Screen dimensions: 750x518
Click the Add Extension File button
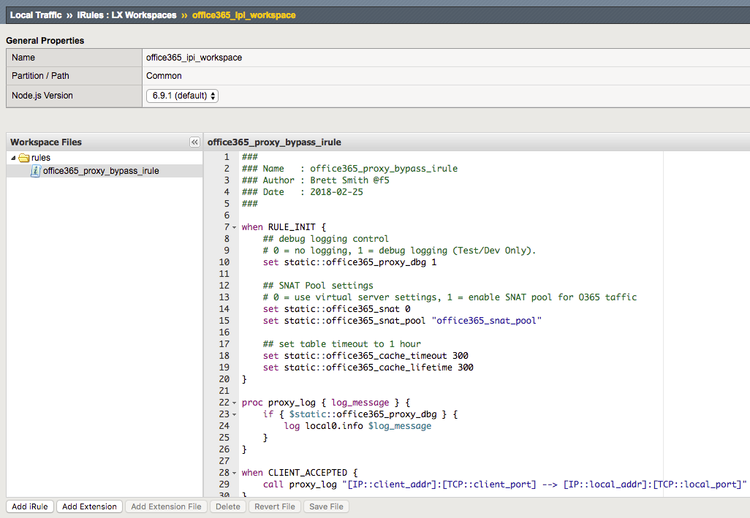click(167, 507)
